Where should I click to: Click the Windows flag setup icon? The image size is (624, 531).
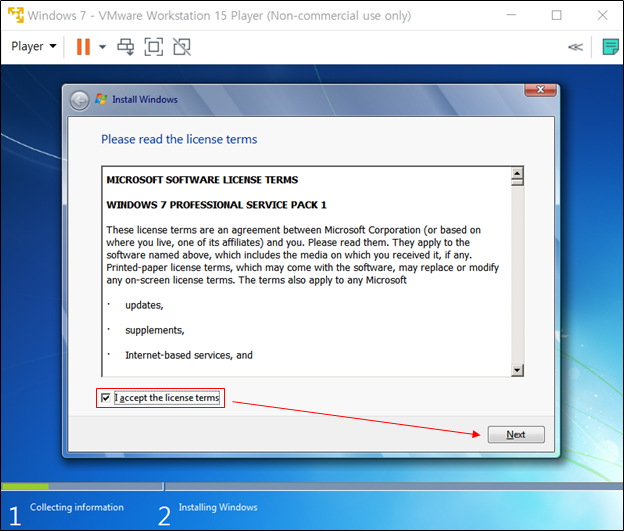coord(101,99)
